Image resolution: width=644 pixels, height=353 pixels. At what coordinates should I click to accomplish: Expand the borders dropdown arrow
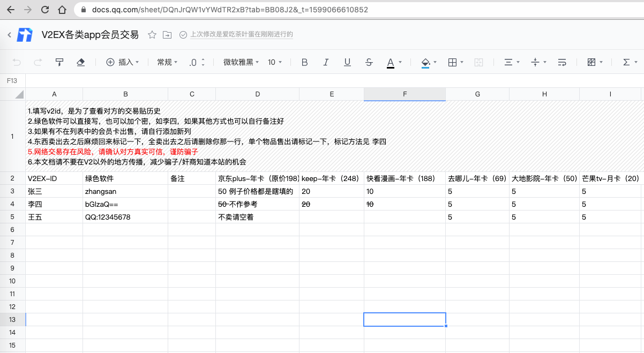click(x=462, y=62)
